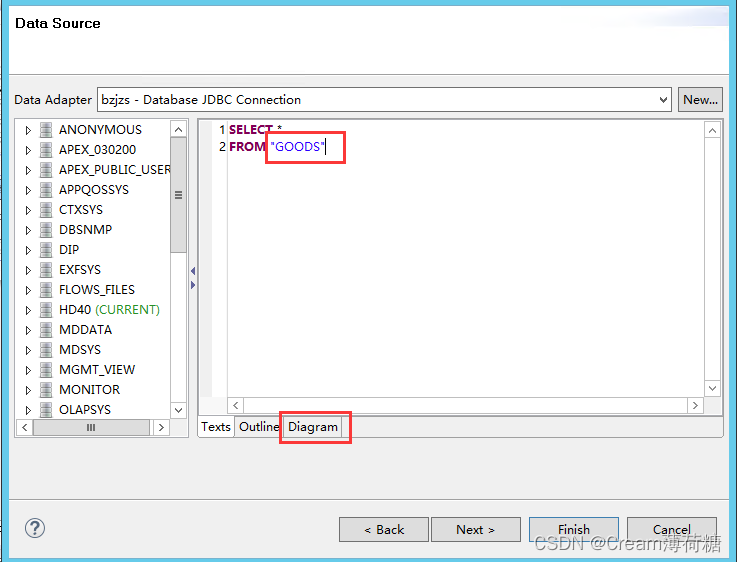This screenshot has width=737, height=562.
Task: Click the schema tree scroll right arrow
Action: pyautogui.click(x=162, y=428)
